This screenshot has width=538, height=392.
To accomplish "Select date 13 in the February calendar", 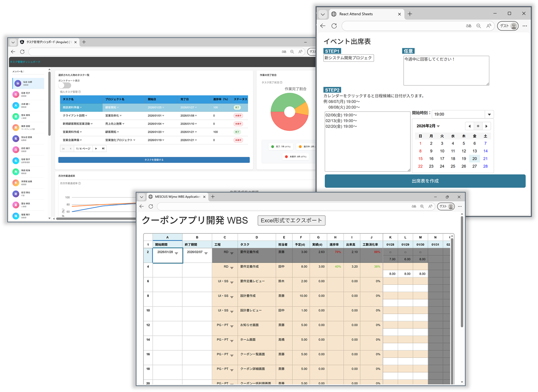I will [474, 151].
